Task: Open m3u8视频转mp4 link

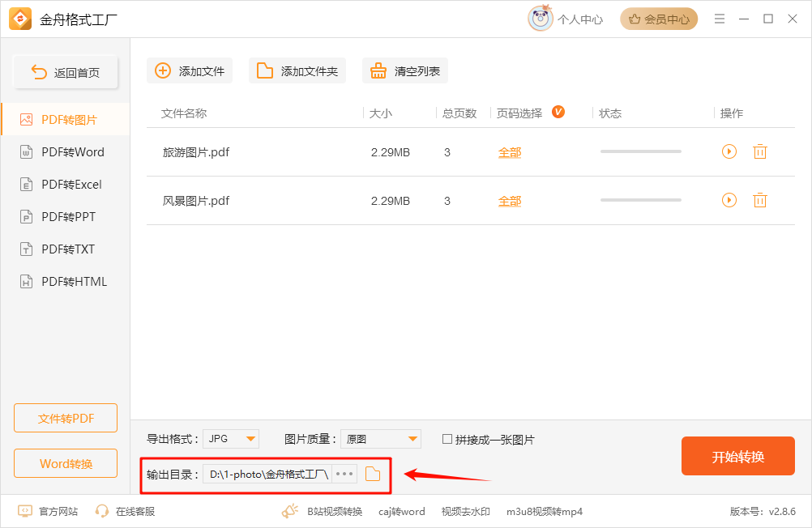Action: point(545,512)
